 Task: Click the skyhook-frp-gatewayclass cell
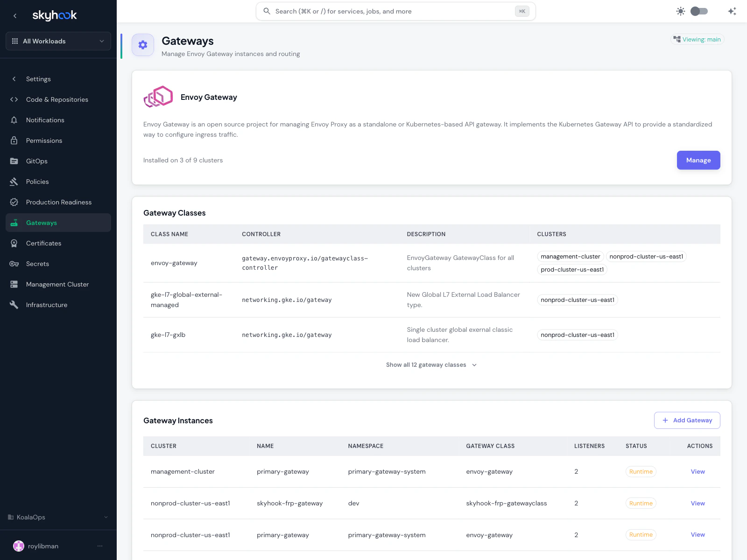pos(506,504)
